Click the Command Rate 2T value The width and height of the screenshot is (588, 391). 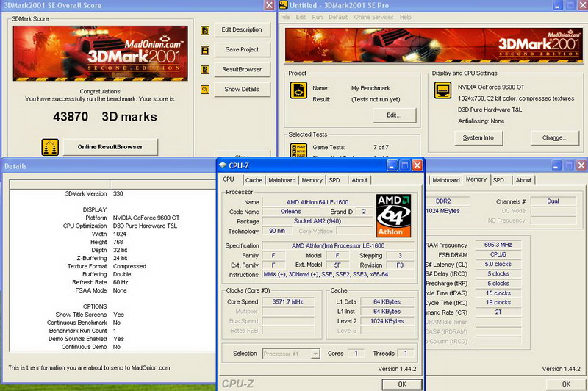point(498,312)
